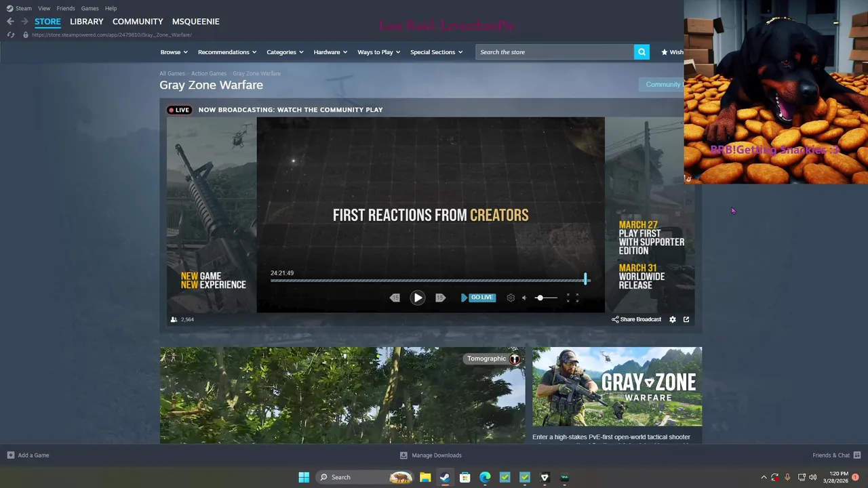Viewport: 868px width, 488px height.
Task: Click the Add a Game plus icon
Action: (x=10, y=455)
